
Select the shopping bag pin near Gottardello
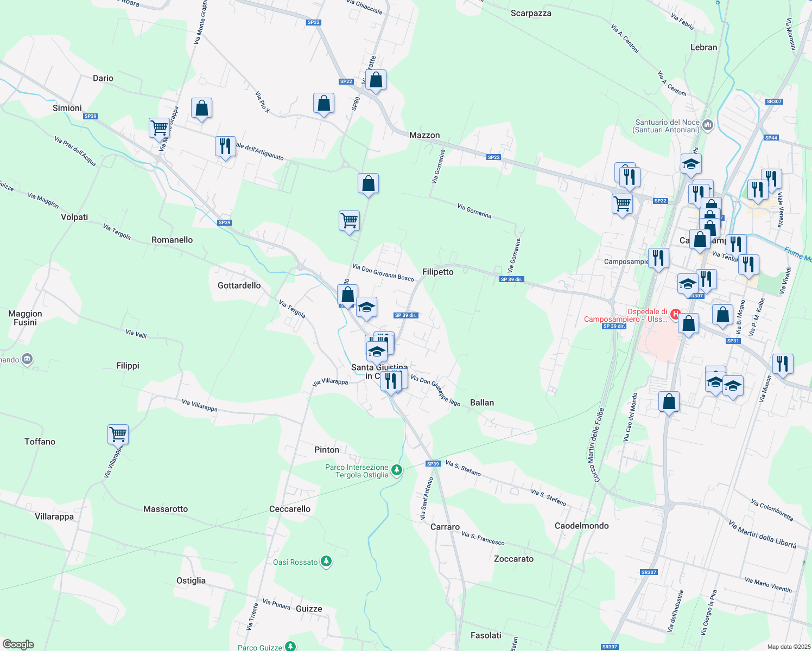coord(347,296)
